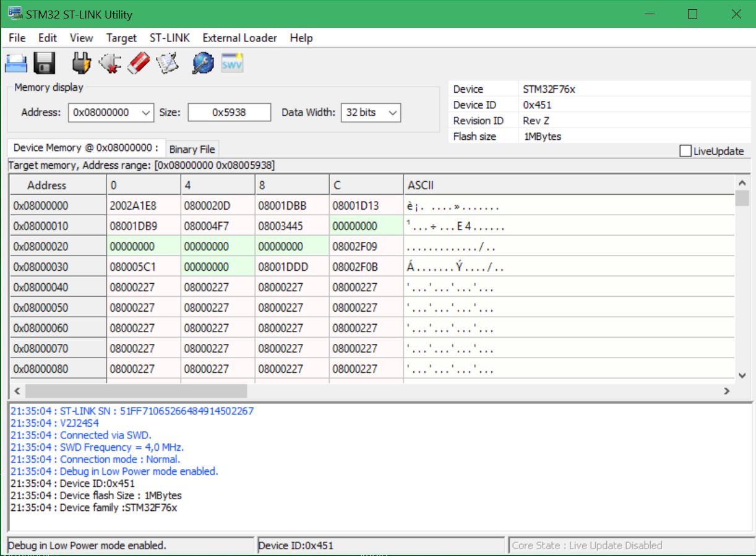Click the log line with ST-LINK SN
Image resolution: width=756 pixels, height=556 pixels.
(132, 411)
